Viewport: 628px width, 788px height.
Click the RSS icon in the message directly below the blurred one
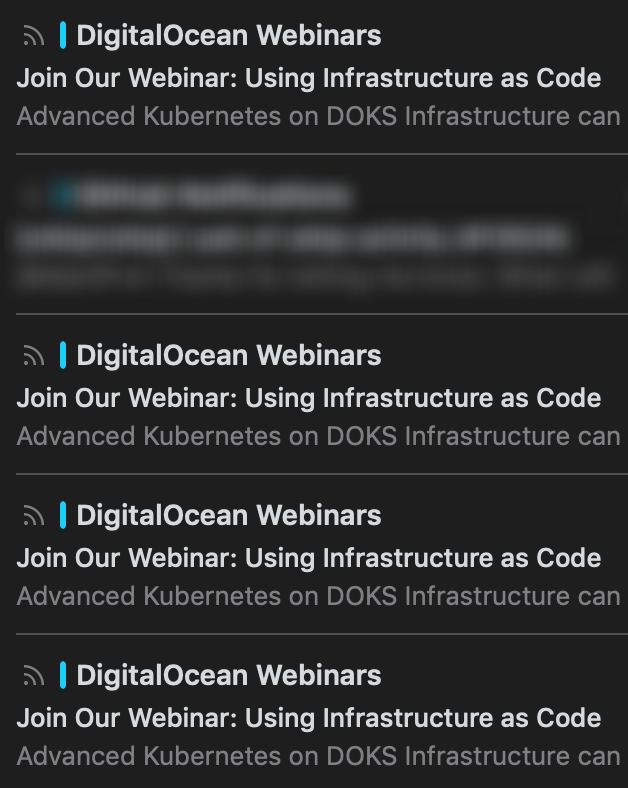click(34, 356)
